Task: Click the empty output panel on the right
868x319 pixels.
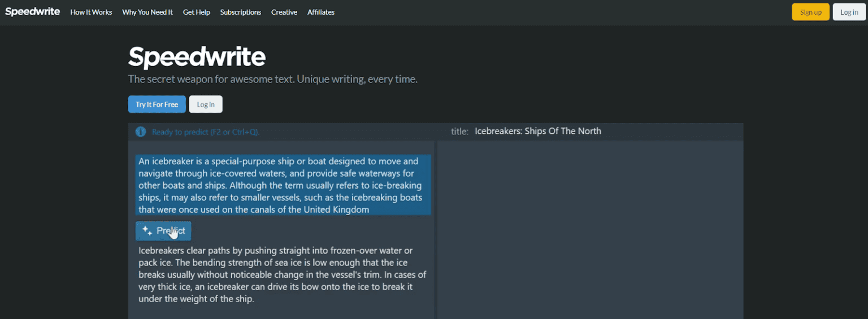Action: tap(590, 226)
